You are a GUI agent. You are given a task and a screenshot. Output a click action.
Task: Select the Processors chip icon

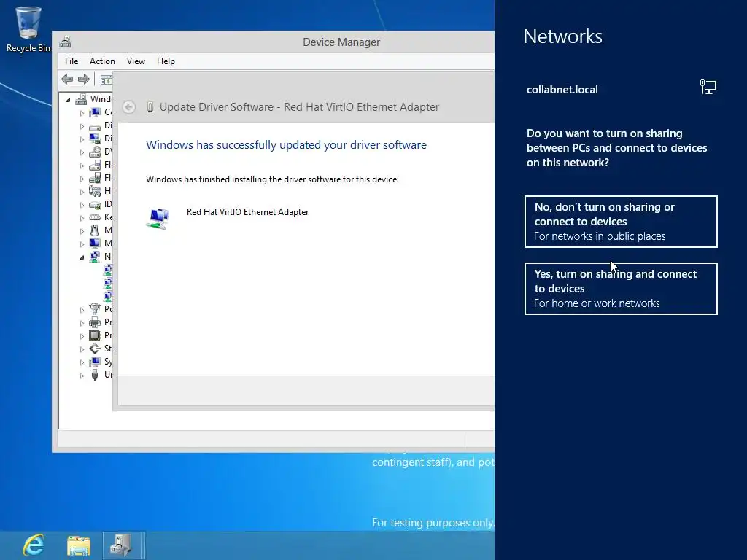[95, 335]
